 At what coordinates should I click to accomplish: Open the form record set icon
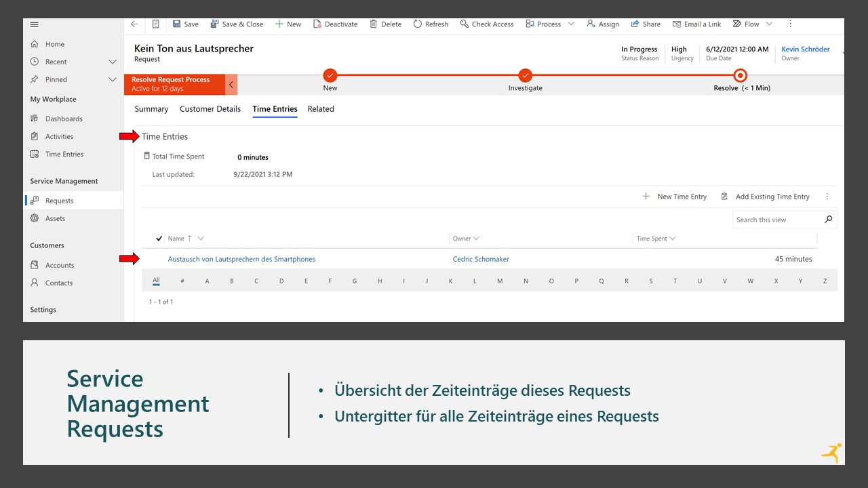[156, 24]
